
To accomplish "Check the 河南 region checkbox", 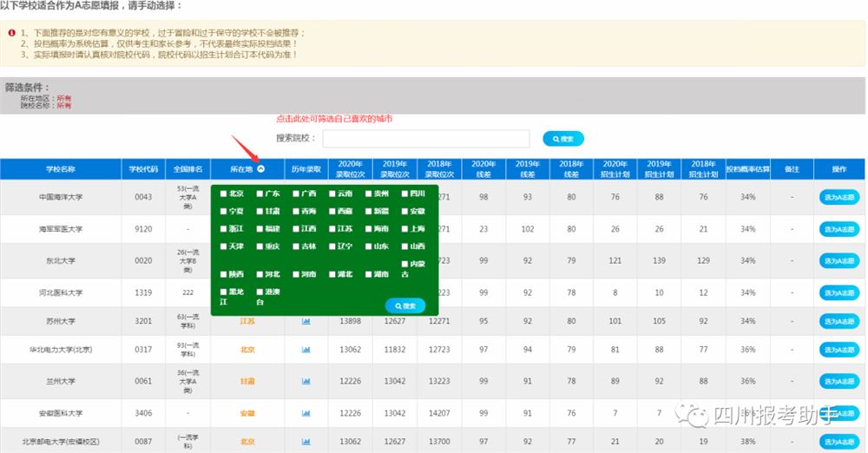I will coord(296,274).
